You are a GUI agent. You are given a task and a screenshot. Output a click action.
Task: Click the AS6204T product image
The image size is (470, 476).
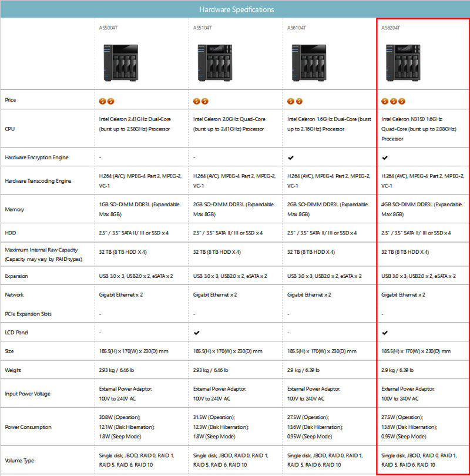click(403, 63)
